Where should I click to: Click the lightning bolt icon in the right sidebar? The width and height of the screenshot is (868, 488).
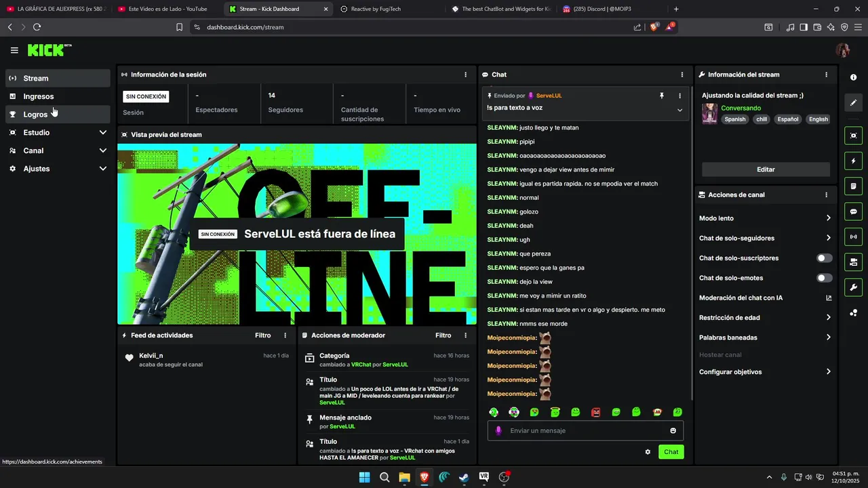pyautogui.click(x=853, y=161)
